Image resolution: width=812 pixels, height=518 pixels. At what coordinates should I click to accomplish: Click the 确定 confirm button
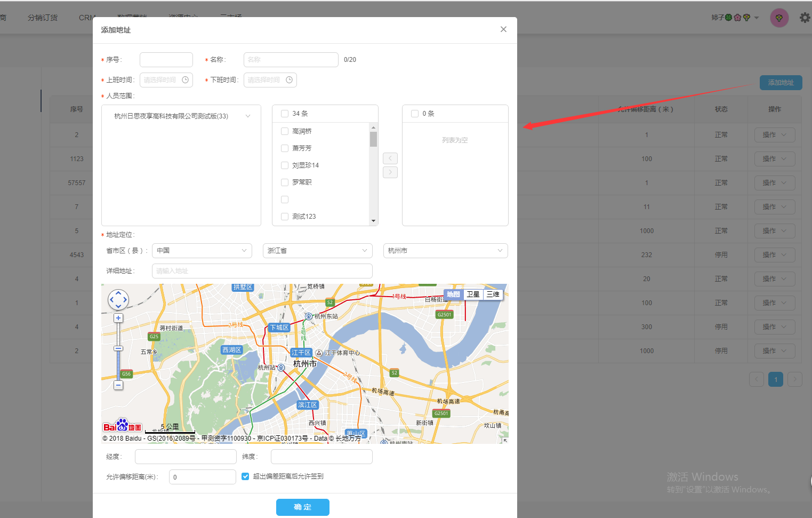click(302, 507)
